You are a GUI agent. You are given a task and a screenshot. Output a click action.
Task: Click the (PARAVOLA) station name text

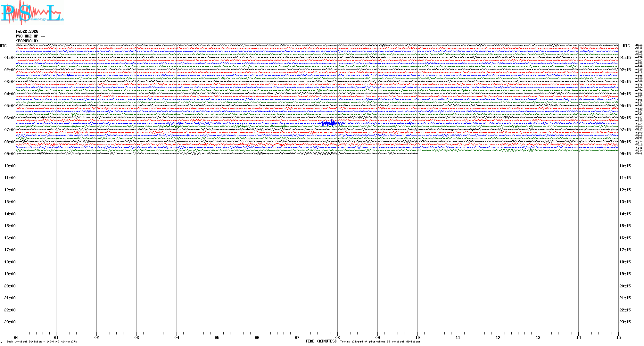click(27, 41)
